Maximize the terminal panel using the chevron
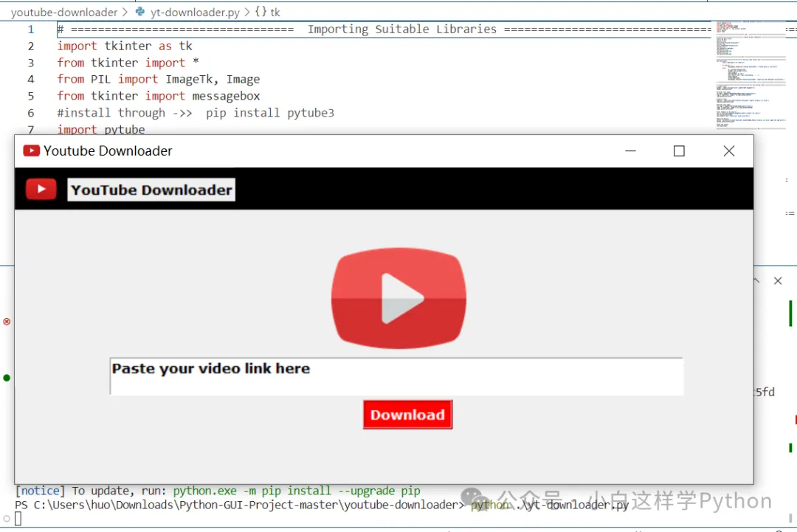797x532 pixels. [756, 281]
